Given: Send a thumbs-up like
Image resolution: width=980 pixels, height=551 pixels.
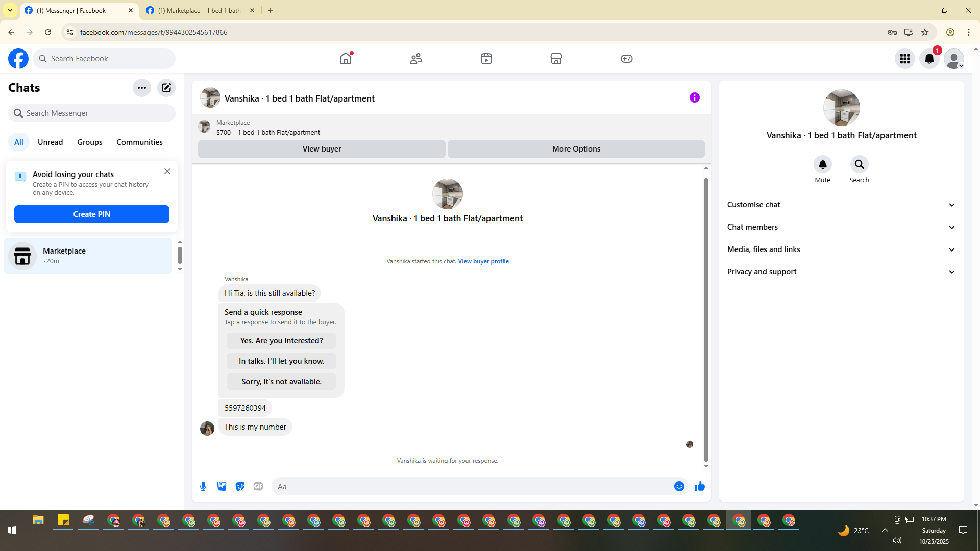Looking at the screenshot, I should pos(699,486).
